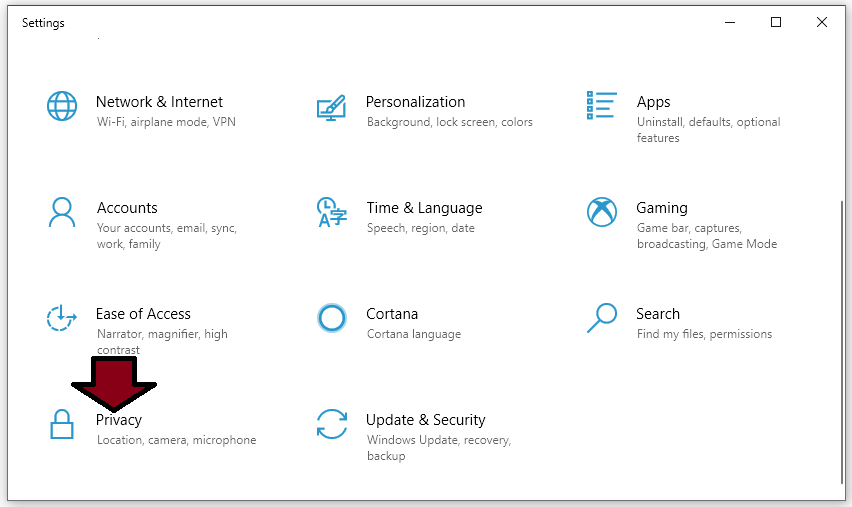Open the Privacy lock icon
The height and width of the screenshot is (507, 852).
pos(62,424)
